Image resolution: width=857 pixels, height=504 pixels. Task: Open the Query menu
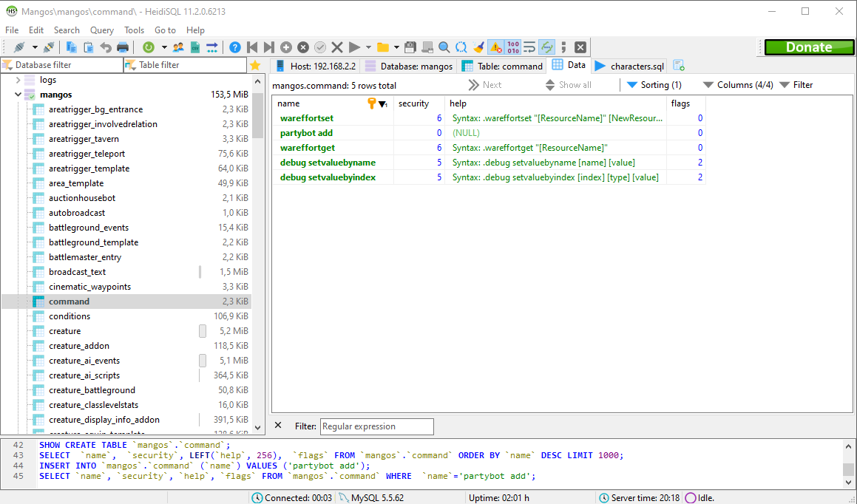pos(101,30)
